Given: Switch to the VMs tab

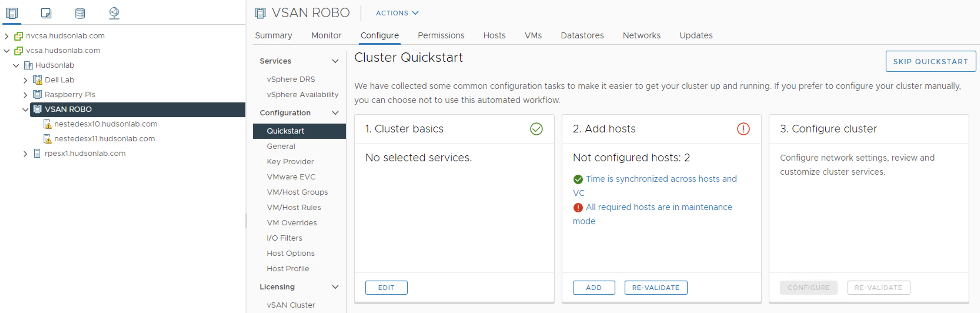Looking at the screenshot, I should pyautogui.click(x=533, y=35).
